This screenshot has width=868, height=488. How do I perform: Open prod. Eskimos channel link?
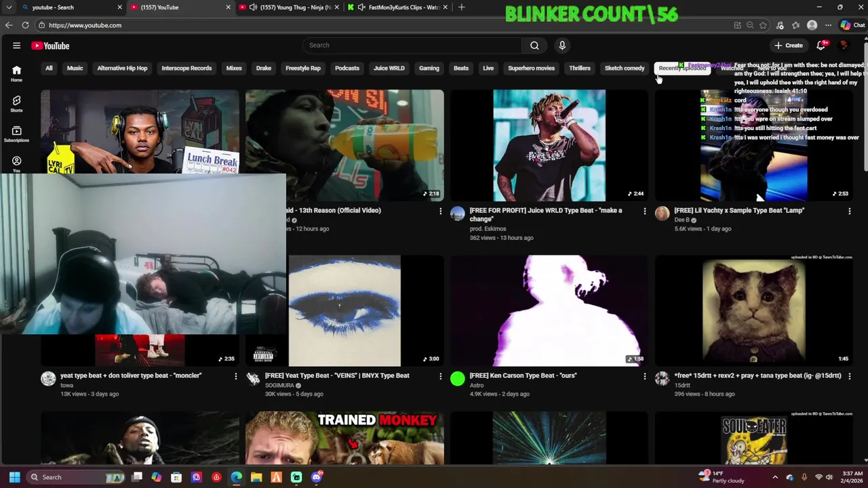pos(488,229)
